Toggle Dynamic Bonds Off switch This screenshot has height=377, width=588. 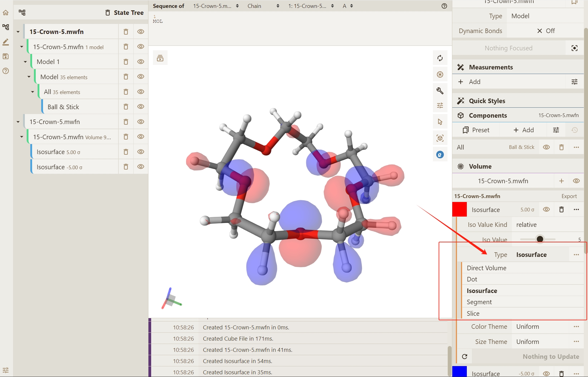click(545, 31)
